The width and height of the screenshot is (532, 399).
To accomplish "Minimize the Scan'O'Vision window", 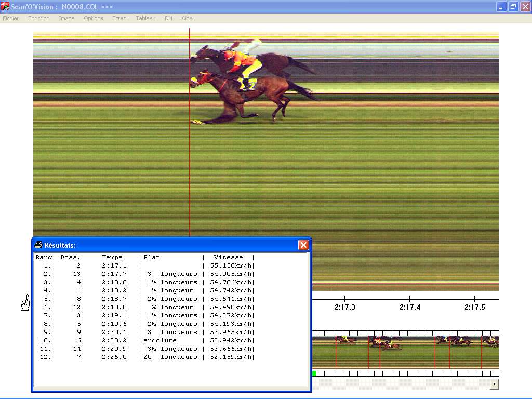I will click(x=500, y=6).
